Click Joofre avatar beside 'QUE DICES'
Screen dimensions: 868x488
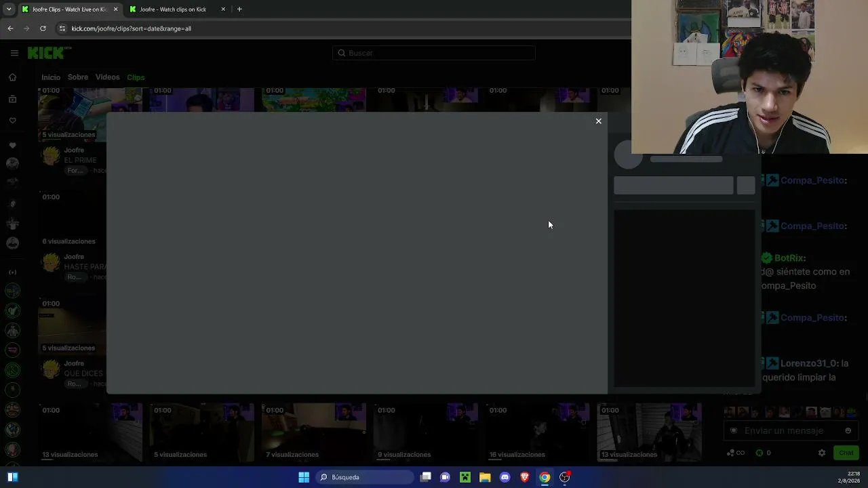click(x=51, y=369)
